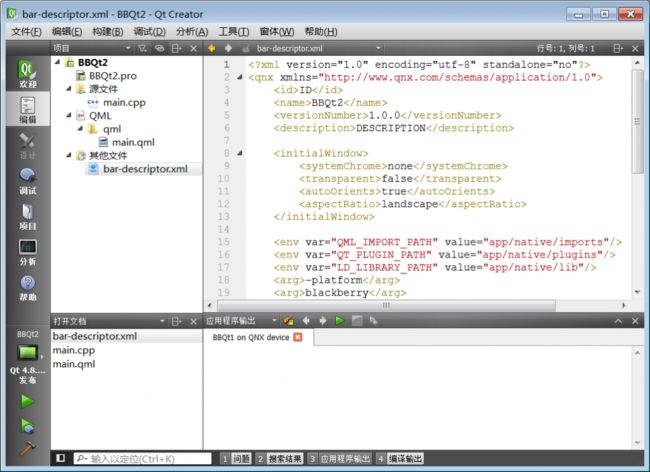The image size is (650, 472).
Task: Open the 调试(D) menu
Action: point(150,32)
